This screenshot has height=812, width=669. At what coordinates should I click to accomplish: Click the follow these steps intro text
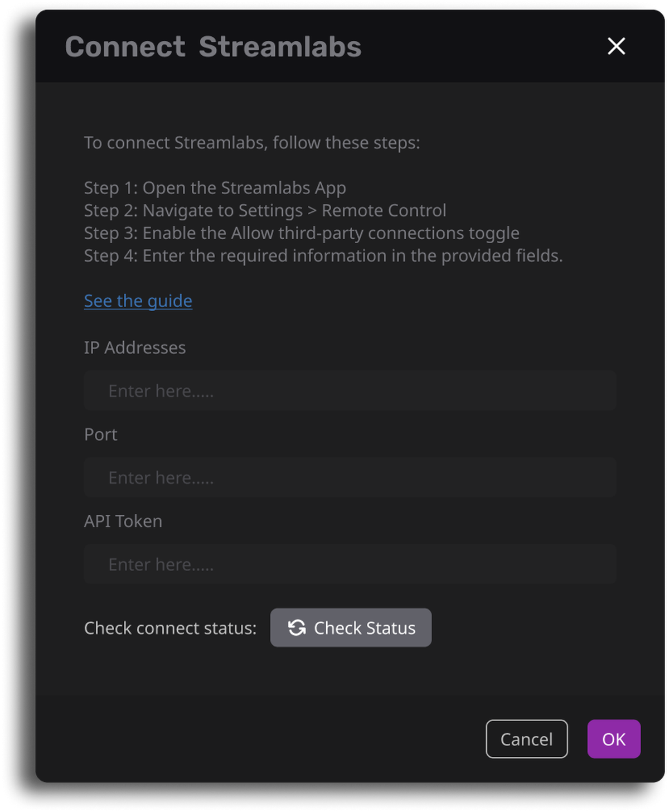[252, 143]
